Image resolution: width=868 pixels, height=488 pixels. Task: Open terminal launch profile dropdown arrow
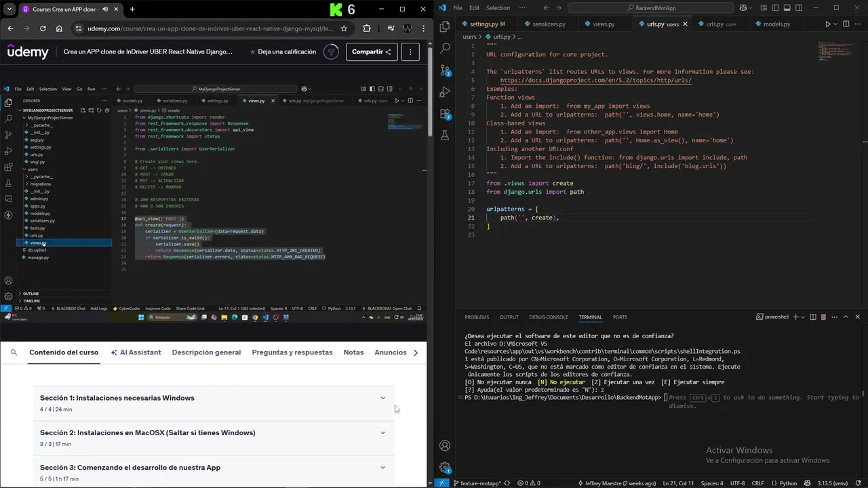point(804,317)
